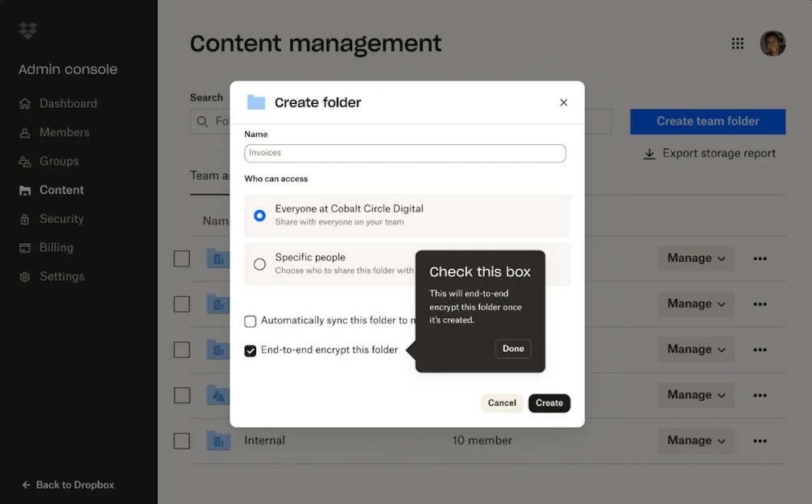812x504 pixels.
Task: Dismiss the tooltip with Done
Action: 513,349
